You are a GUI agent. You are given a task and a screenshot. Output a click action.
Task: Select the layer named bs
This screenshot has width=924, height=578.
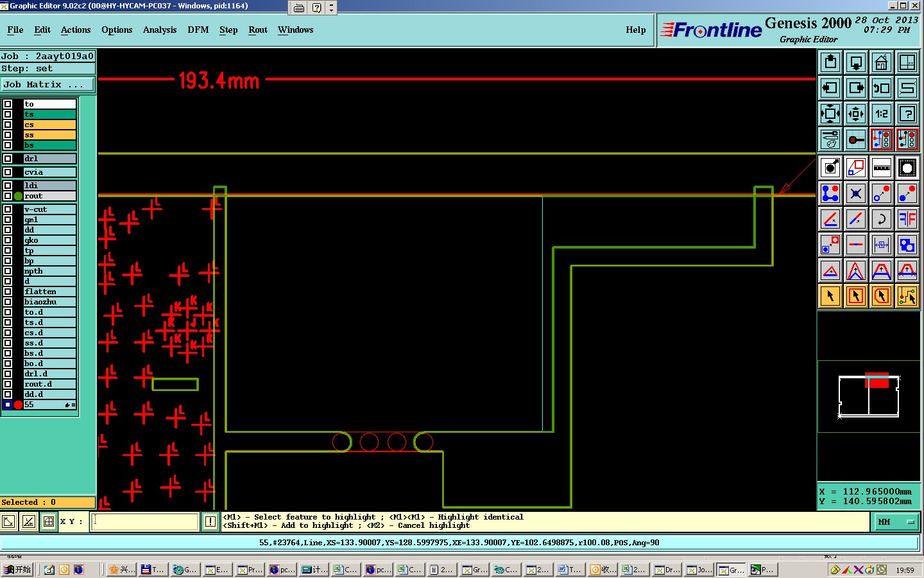pos(50,145)
